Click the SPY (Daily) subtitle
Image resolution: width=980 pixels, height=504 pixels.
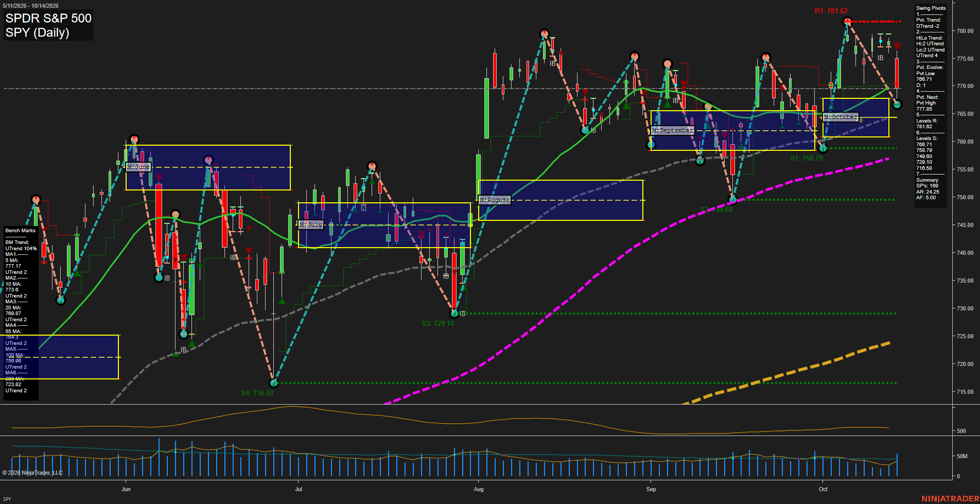[x=37, y=32]
